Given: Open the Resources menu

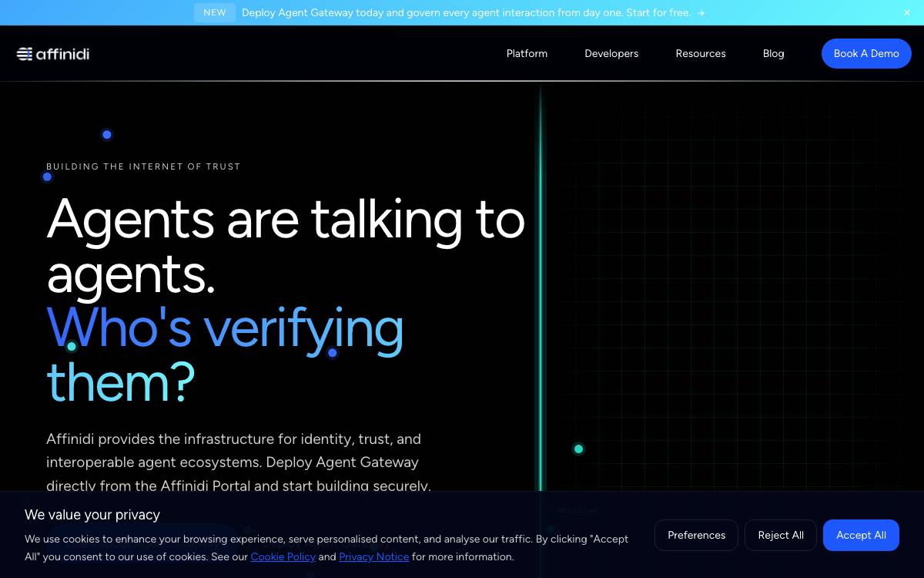Looking at the screenshot, I should [x=701, y=54].
